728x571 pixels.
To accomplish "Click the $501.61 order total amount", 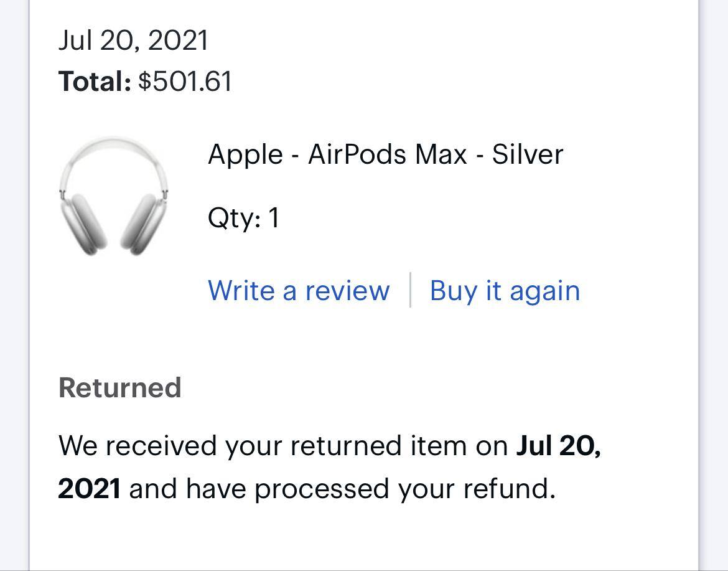I will click(x=185, y=82).
